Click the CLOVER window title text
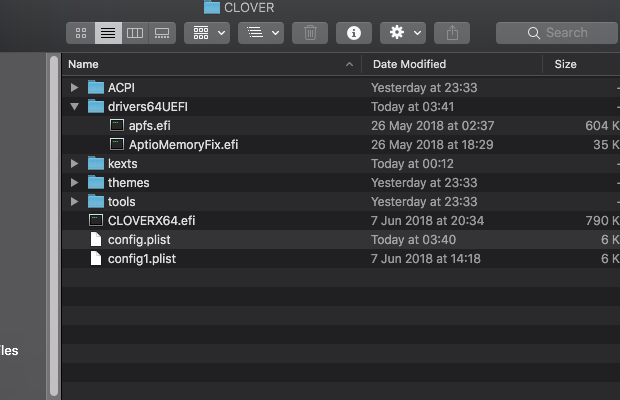The image size is (620, 400). 249,8
